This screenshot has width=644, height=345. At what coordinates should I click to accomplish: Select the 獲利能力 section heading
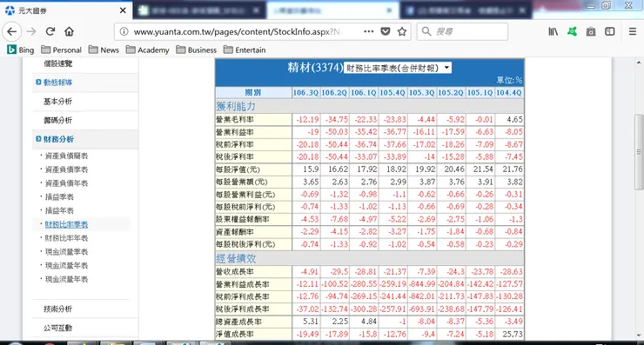[x=236, y=106]
